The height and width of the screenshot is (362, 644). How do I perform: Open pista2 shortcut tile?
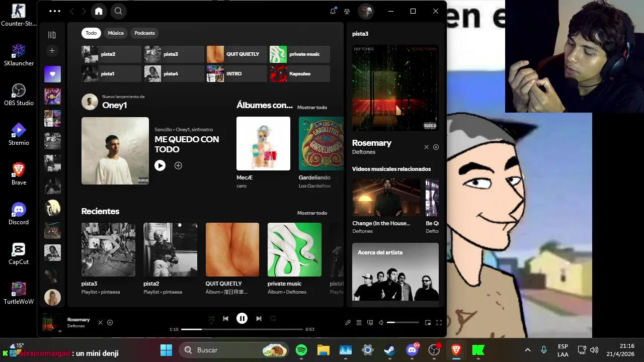point(111,54)
